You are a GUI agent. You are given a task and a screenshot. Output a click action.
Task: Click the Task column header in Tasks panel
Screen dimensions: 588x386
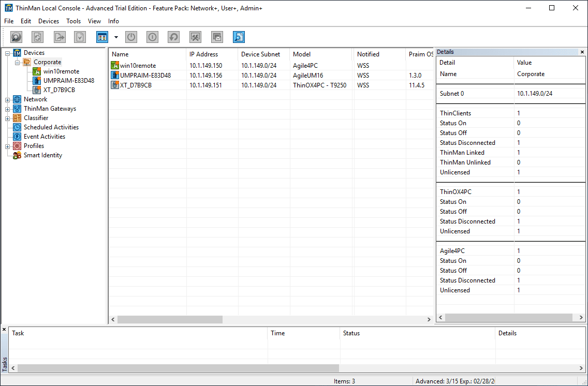pos(138,333)
